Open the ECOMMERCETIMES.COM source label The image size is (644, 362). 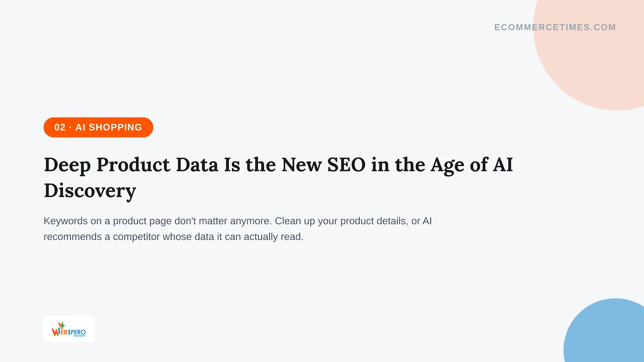click(x=555, y=27)
